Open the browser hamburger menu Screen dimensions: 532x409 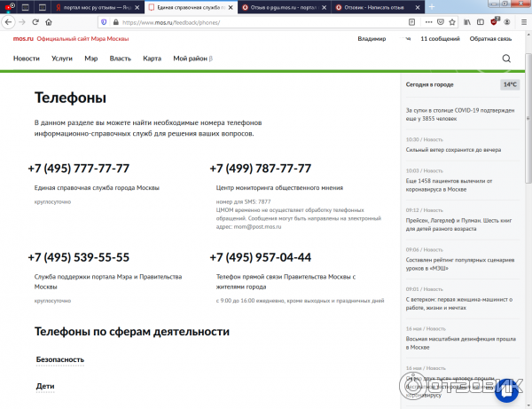[523, 22]
